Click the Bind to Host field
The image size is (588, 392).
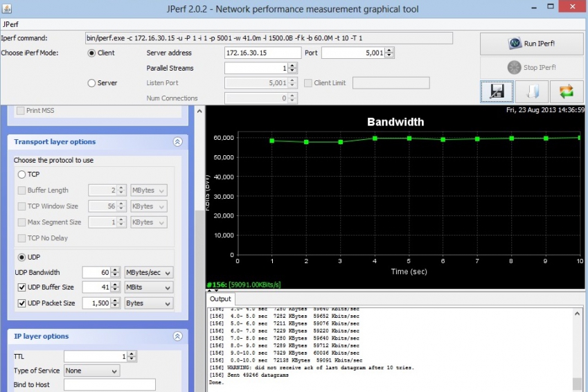point(109,384)
